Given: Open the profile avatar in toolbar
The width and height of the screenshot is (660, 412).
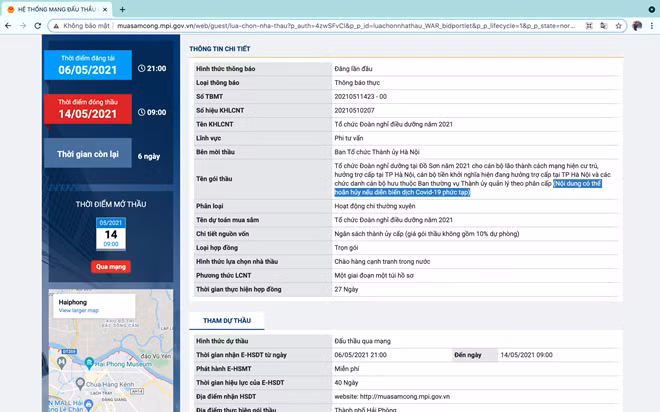Looking at the screenshot, I should click(x=637, y=26).
